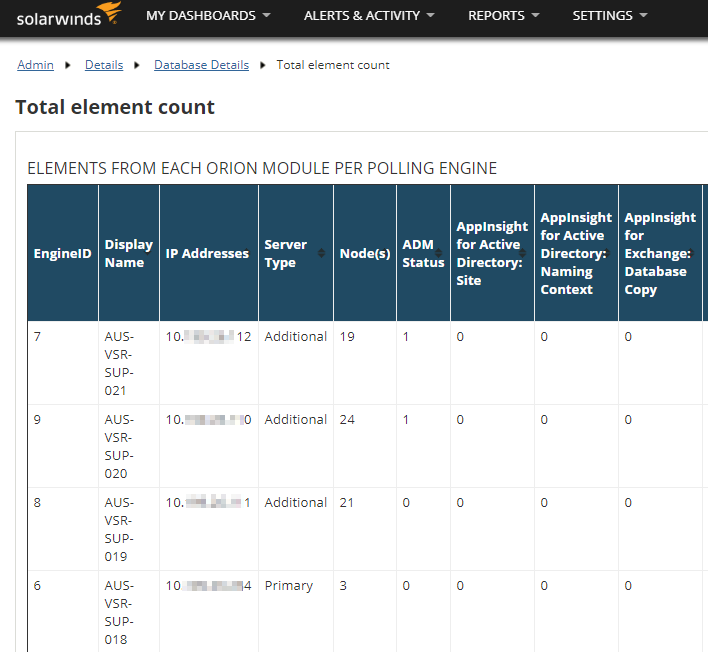Click the ADM Status column sort arrows

point(438,254)
